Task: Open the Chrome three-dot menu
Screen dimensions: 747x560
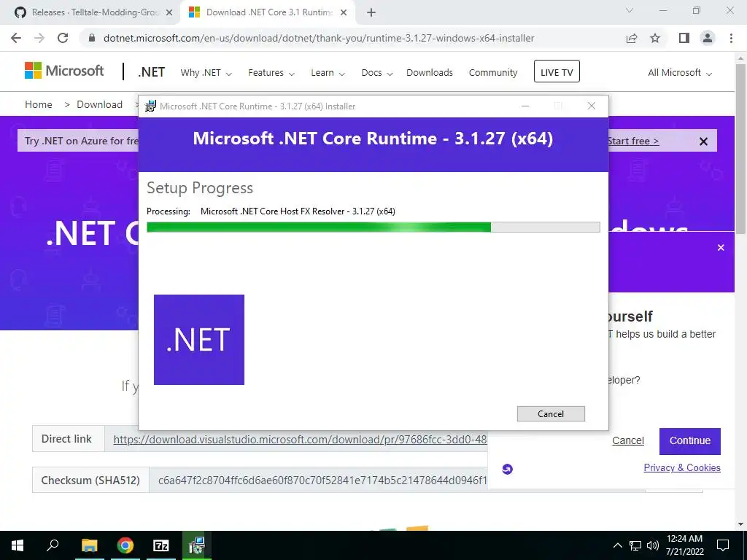Action: tap(731, 38)
